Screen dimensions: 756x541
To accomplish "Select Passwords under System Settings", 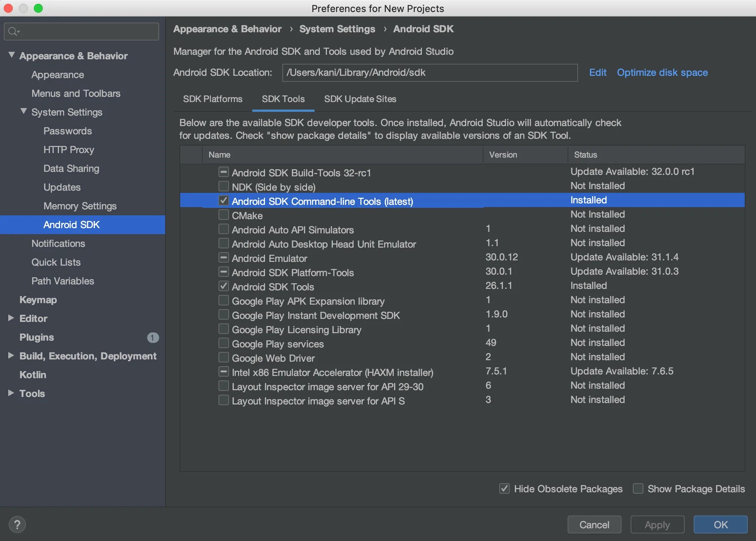I will 68,131.
